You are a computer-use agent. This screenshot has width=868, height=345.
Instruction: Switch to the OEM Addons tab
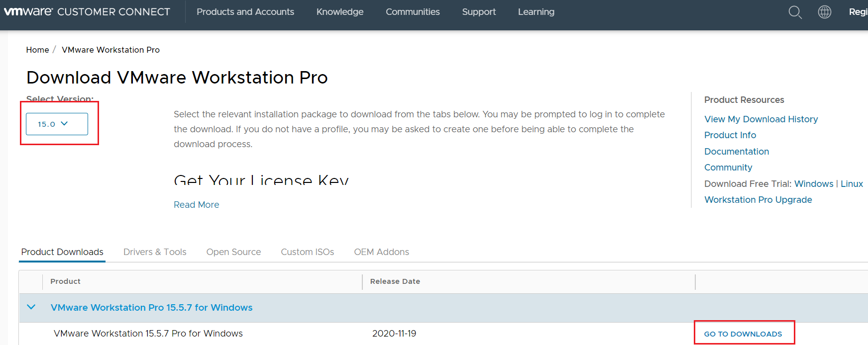pos(381,252)
